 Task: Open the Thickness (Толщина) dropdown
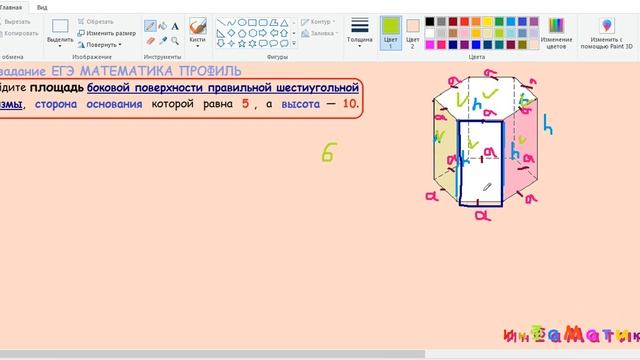[360, 33]
